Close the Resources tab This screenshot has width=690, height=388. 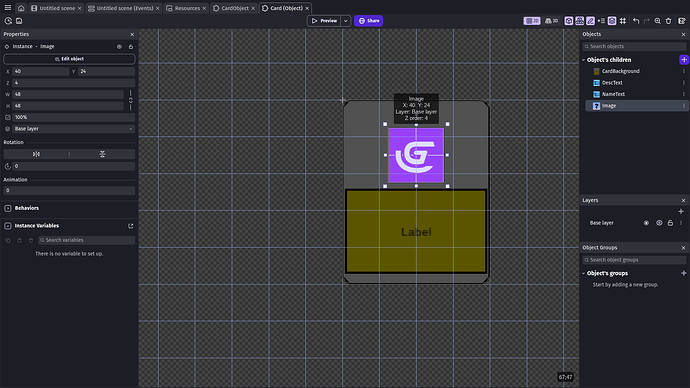tap(204, 8)
